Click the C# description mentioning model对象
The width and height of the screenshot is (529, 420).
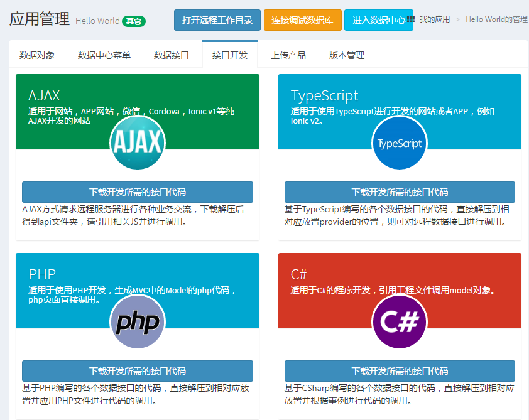coord(393,290)
